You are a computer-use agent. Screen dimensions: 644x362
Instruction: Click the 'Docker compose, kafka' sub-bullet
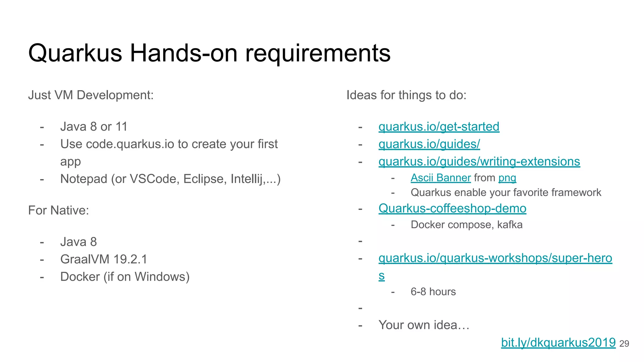[466, 225]
